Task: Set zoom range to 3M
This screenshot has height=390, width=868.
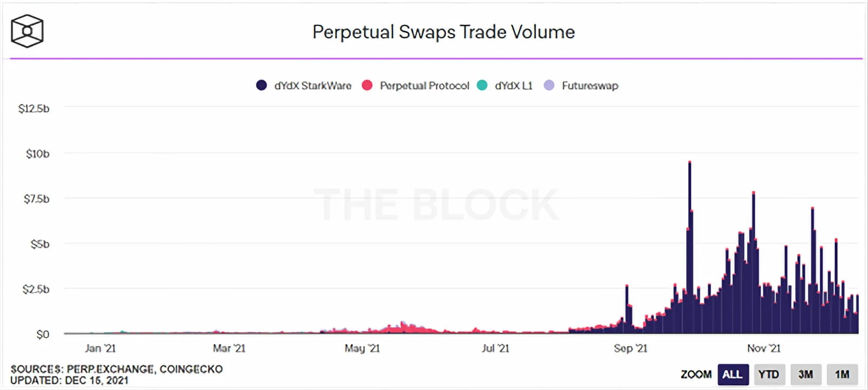Action: point(806,374)
